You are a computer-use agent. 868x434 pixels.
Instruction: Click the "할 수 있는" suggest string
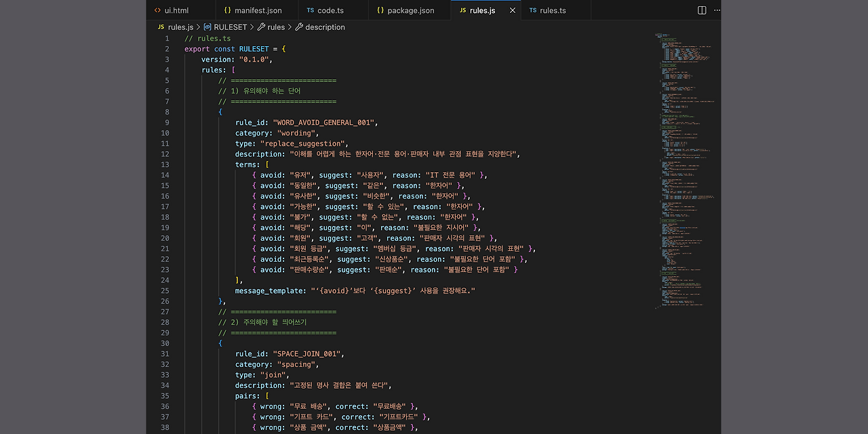[x=380, y=207]
